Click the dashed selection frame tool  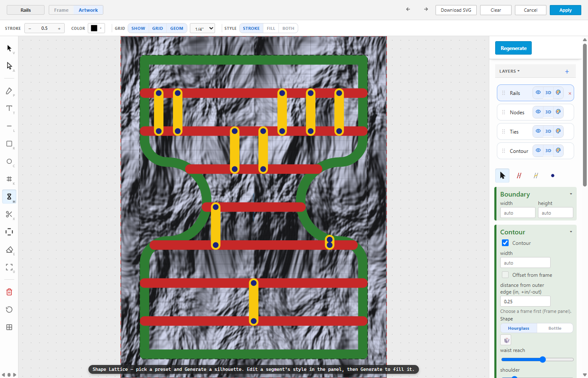coord(9,232)
